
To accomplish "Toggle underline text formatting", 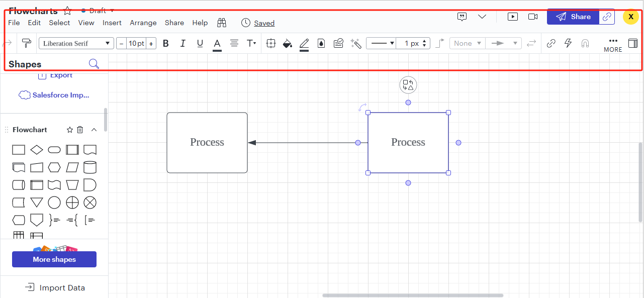I will [200, 43].
